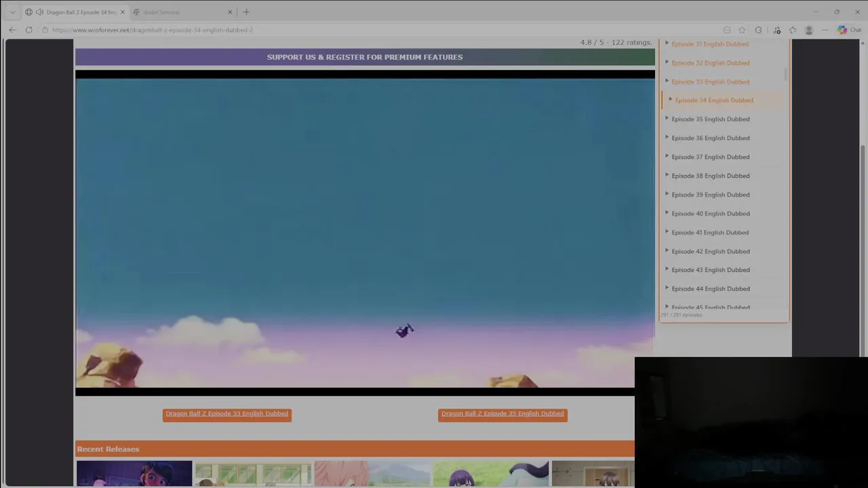Open Episode 36 English Dubbed

click(x=710, y=138)
